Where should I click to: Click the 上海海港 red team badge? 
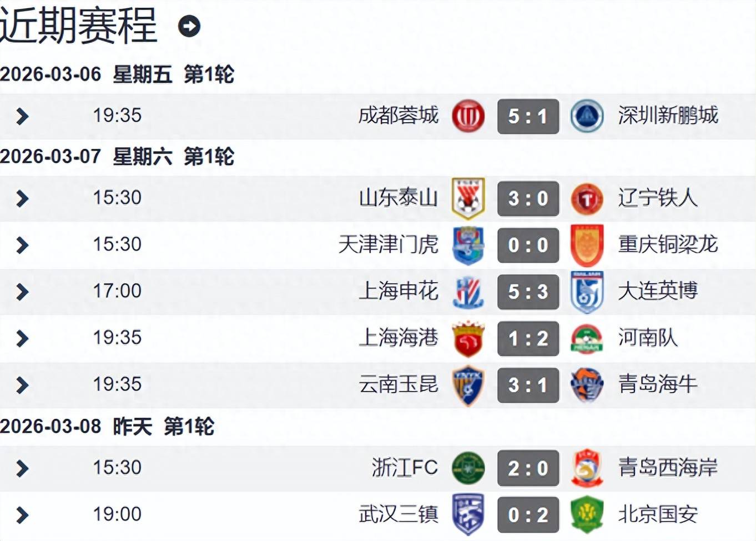[468, 338]
